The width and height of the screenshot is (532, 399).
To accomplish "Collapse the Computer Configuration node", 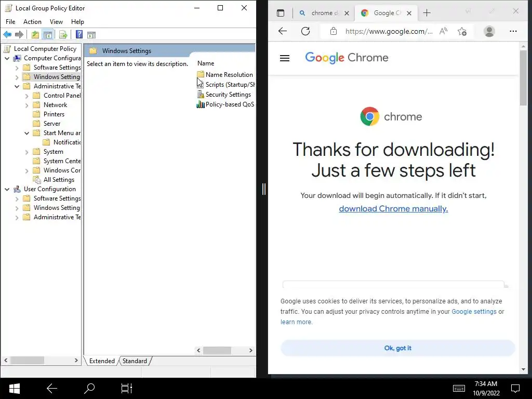I will point(7,58).
